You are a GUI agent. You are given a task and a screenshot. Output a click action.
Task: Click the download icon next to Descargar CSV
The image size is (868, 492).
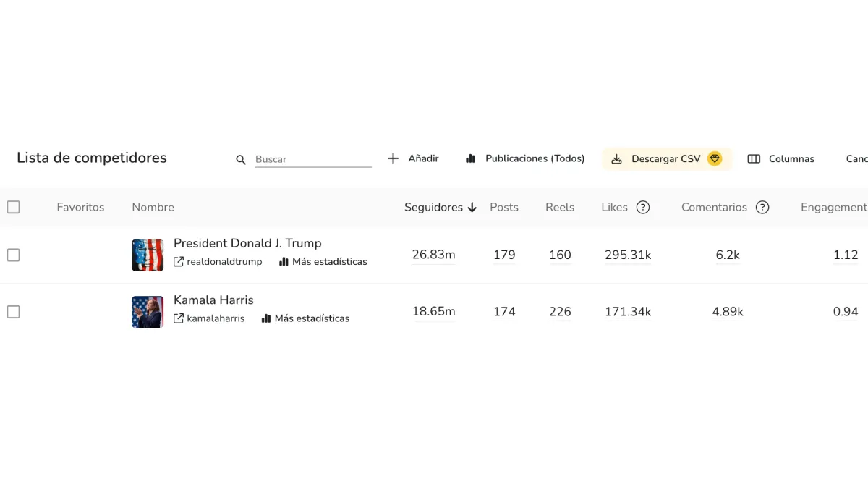pos(617,158)
